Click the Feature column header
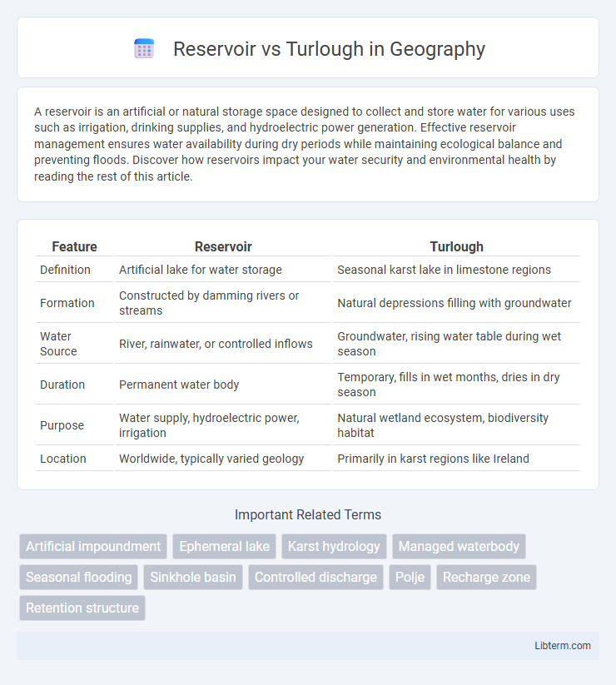Screen dimensions: 616x685 [x=74, y=246]
